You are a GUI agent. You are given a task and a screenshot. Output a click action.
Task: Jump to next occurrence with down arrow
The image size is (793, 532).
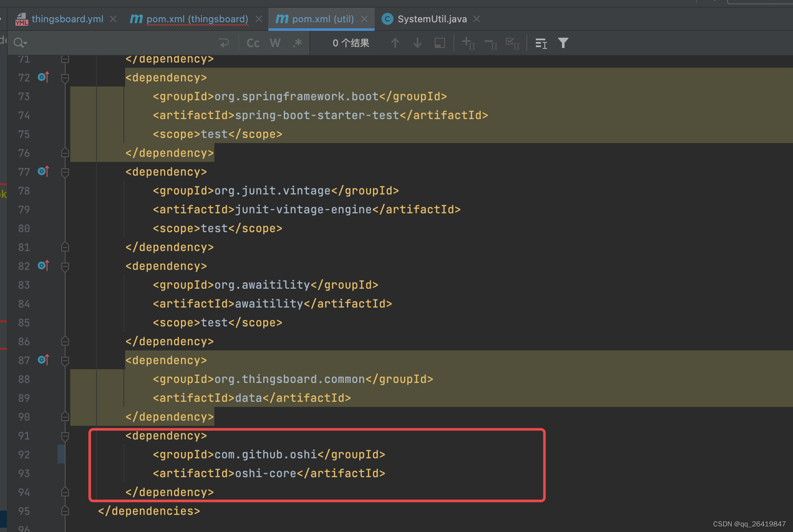coord(417,43)
